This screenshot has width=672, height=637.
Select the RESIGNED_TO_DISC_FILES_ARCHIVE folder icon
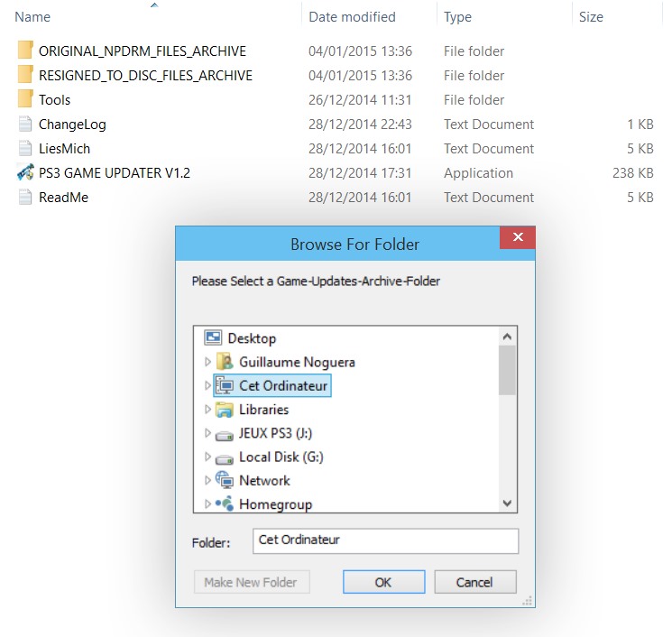coord(25,75)
